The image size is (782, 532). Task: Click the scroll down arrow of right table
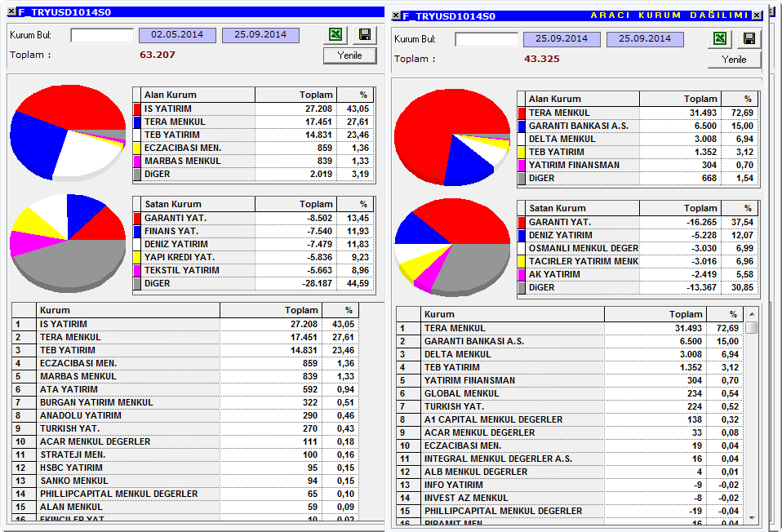pos(752,518)
